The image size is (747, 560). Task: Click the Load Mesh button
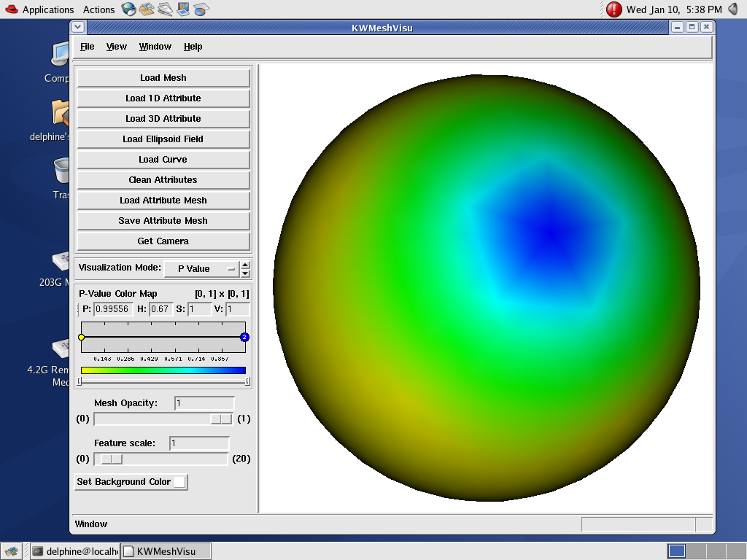click(163, 78)
